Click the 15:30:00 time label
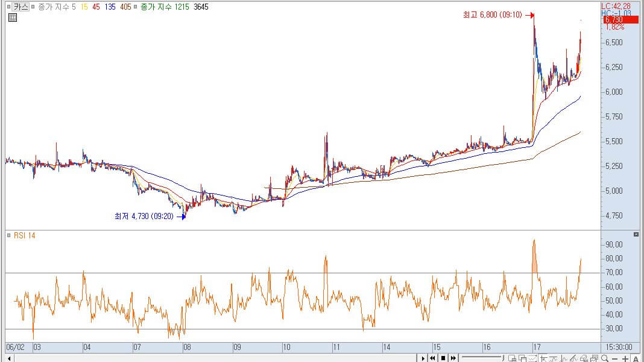The height and width of the screenshot is (362, 644). click(619, 347)
